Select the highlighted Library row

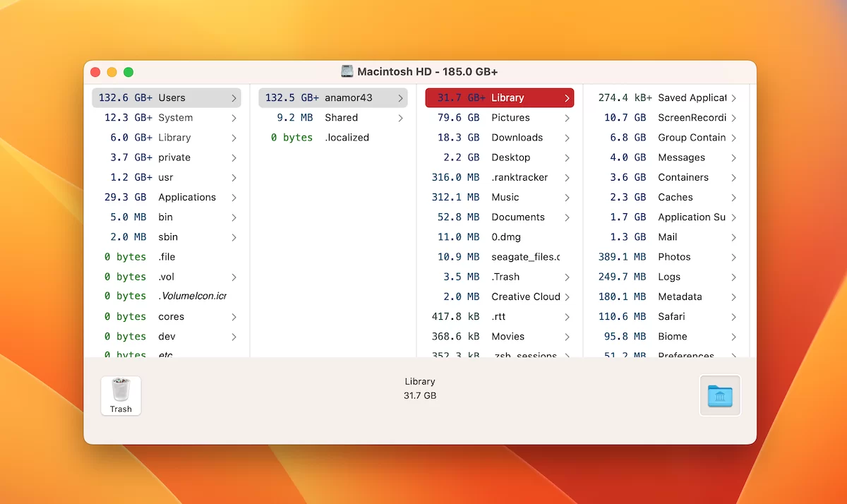tap(500, 98)
